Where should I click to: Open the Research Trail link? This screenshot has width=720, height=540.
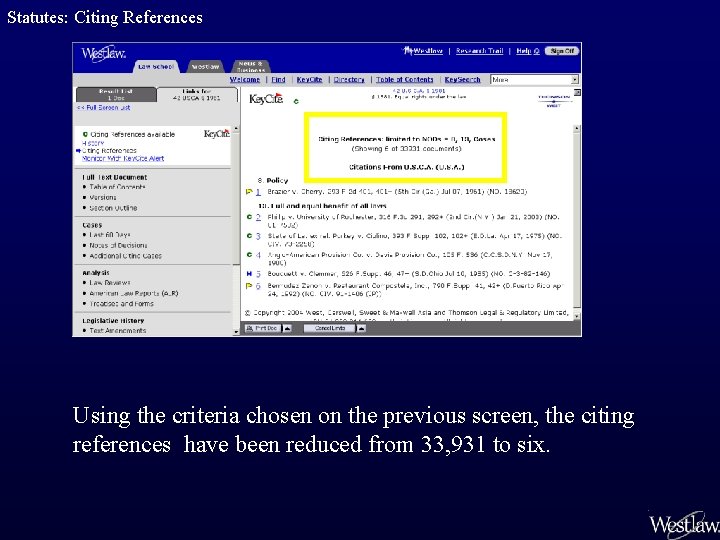479,51
